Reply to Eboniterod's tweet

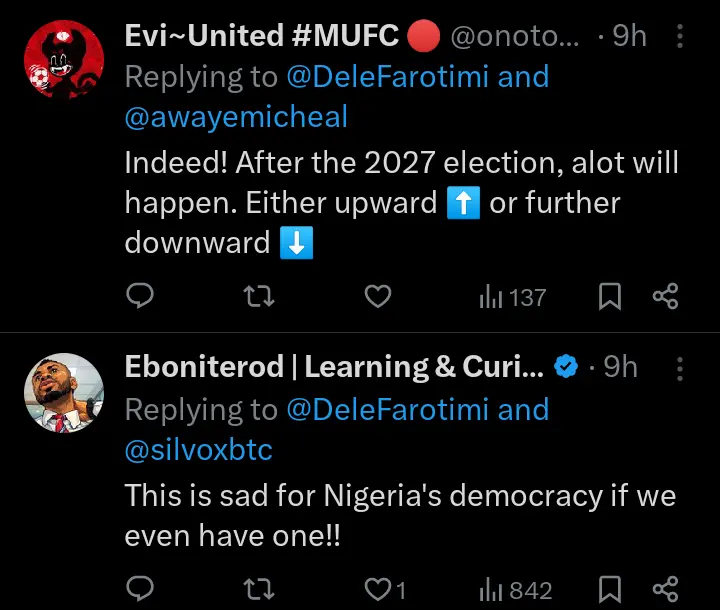point(141,589)
